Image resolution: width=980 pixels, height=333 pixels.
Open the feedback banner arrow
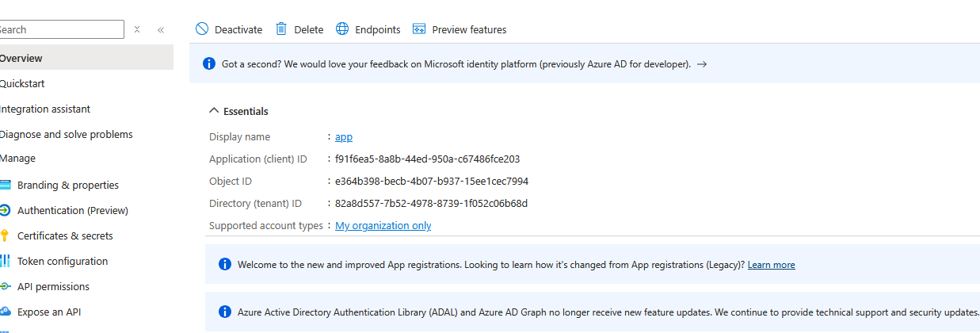(x=702, y=64)
